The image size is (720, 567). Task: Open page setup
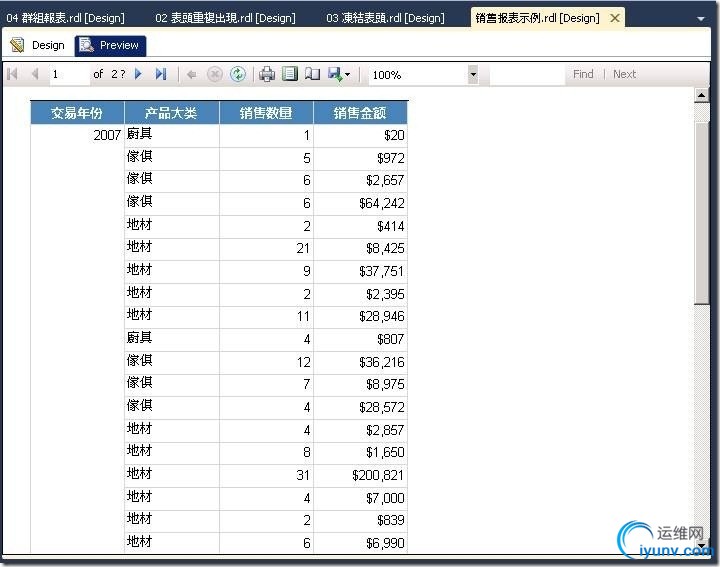tap(313, 74)
